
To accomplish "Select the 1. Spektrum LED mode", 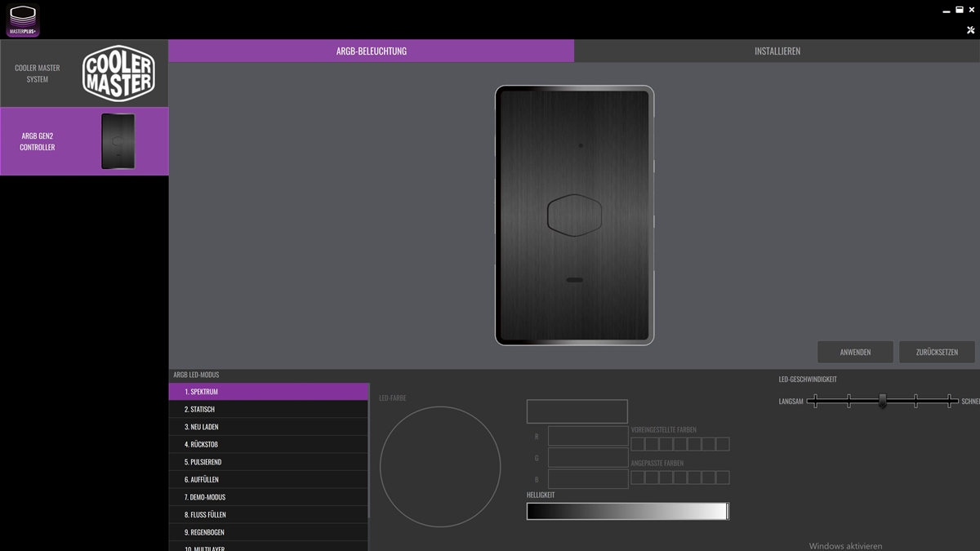I will pyautogui.click(x=269, y=392).
